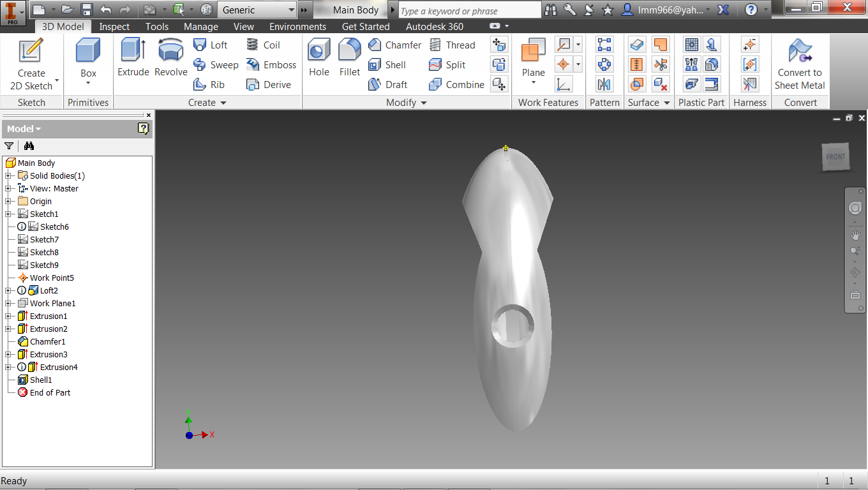Select the Rectangular Pattern icon

tap(604, 45)
